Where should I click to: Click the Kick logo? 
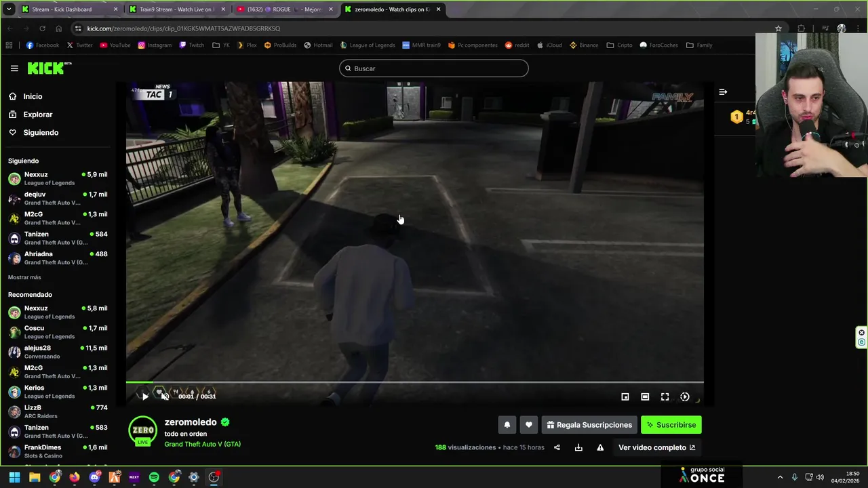(49, 68)
